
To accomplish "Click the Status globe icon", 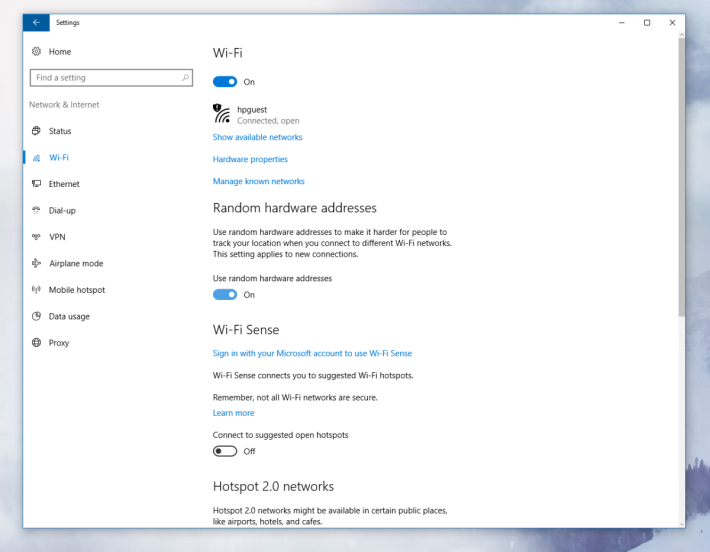I will 36,131.
